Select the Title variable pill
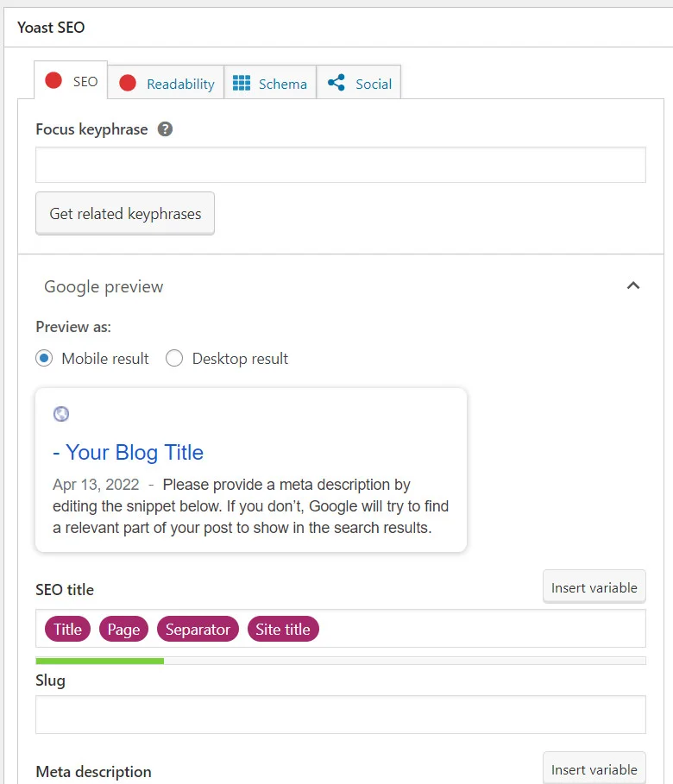Screen dimensions: 673x784 click(67, 629)
